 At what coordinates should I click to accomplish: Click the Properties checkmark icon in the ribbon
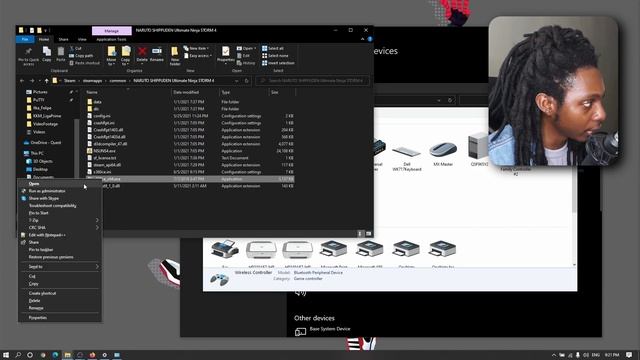tap(225, 51)
